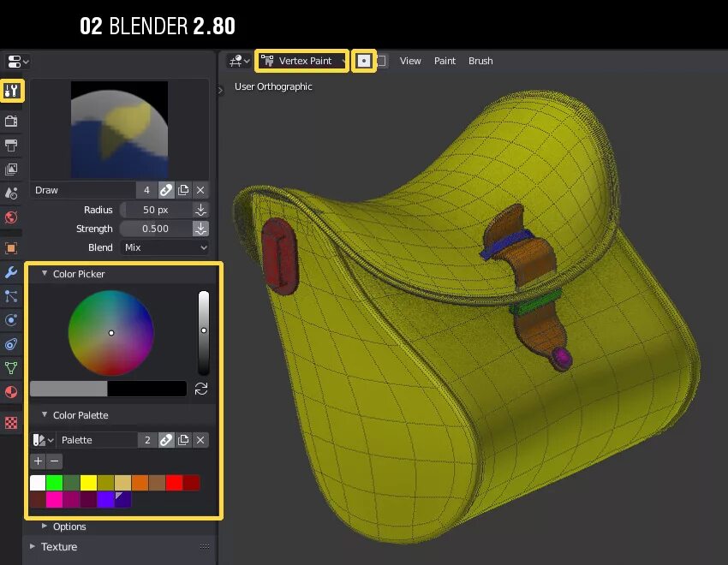Click the brush user count 4
The height and width of the screenshot is (565, 728).
(x=146, y=190)
